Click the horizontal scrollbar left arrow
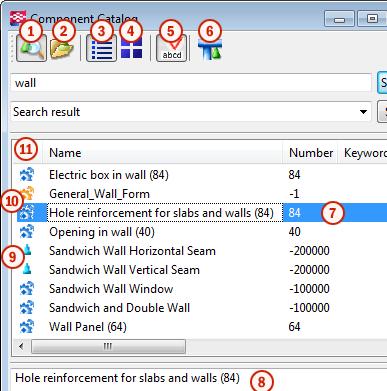 tap(21, 346)
